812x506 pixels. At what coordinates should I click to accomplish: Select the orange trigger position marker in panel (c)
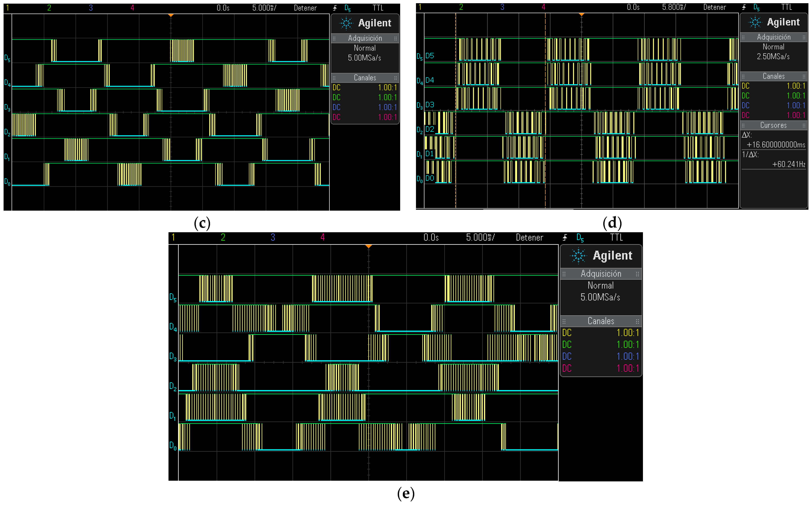coord(171,15)
